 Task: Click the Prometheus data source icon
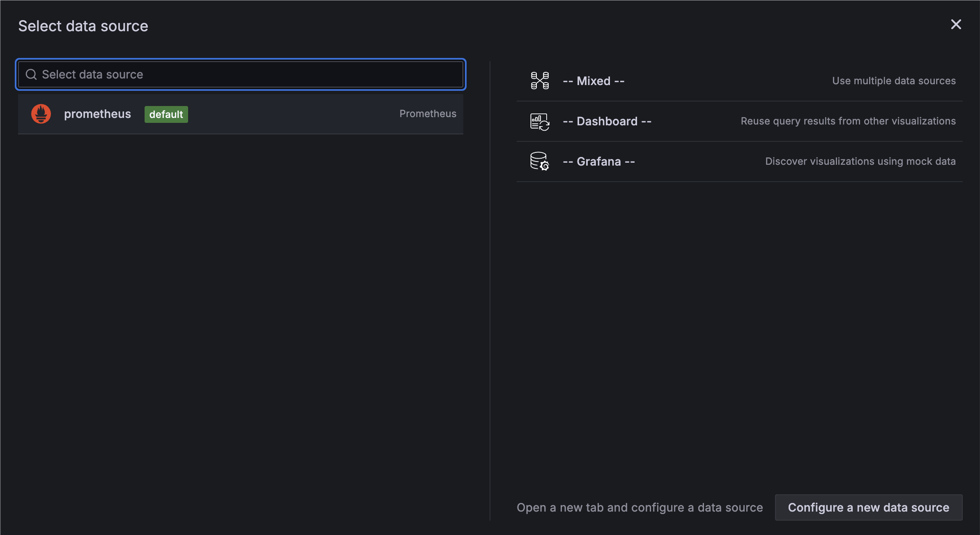click(41, 113)
